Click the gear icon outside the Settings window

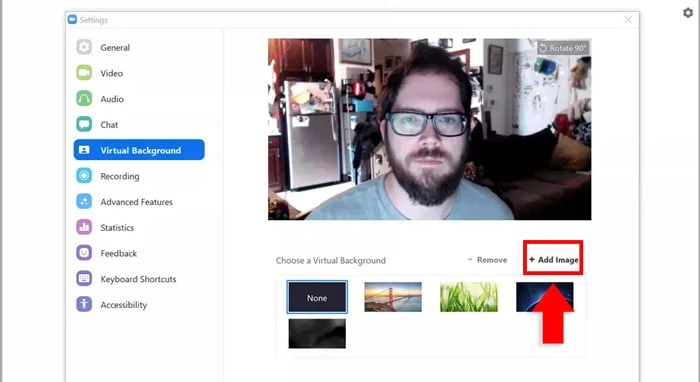click(688, 12)
